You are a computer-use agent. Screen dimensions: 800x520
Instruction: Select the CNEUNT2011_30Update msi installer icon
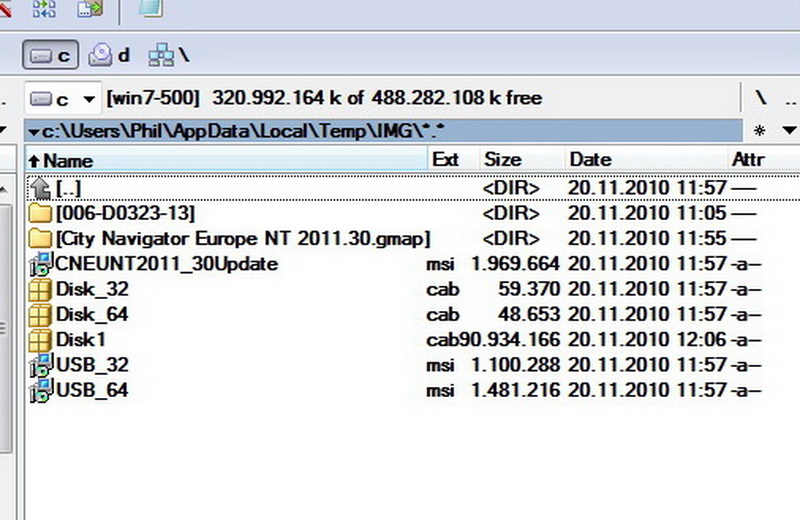tap(40, 264)
